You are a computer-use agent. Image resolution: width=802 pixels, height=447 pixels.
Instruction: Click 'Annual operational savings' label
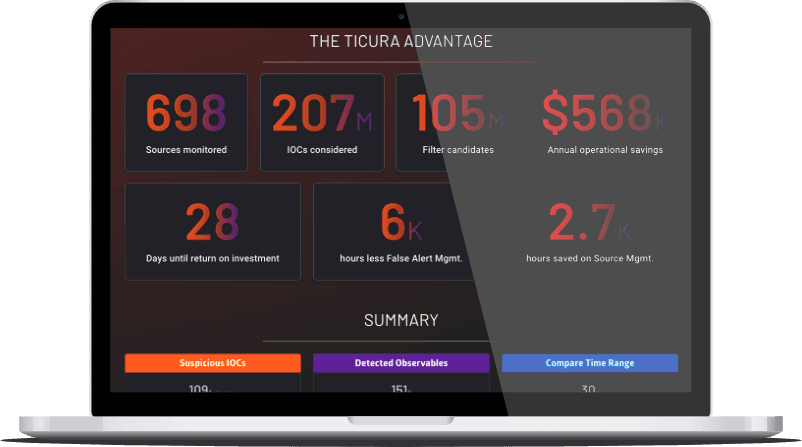pyautogui.click(x=605, y=150)
